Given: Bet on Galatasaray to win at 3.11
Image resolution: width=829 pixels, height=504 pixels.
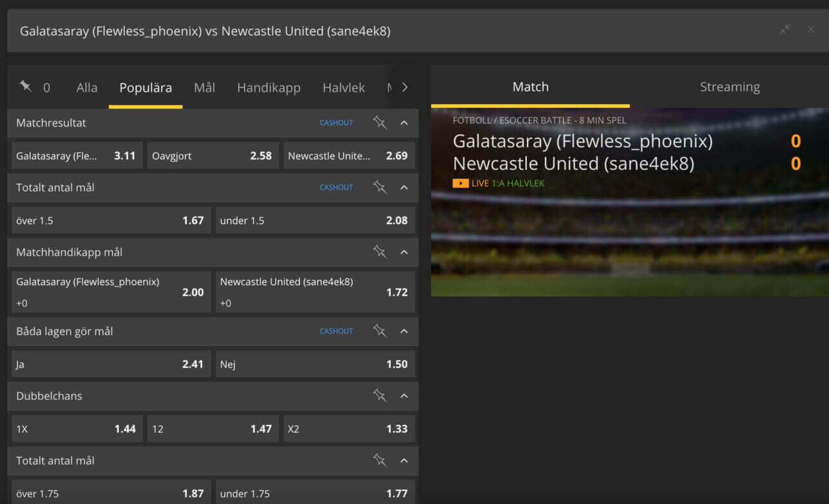Looking at the screenshot, I should coord(77,155).
